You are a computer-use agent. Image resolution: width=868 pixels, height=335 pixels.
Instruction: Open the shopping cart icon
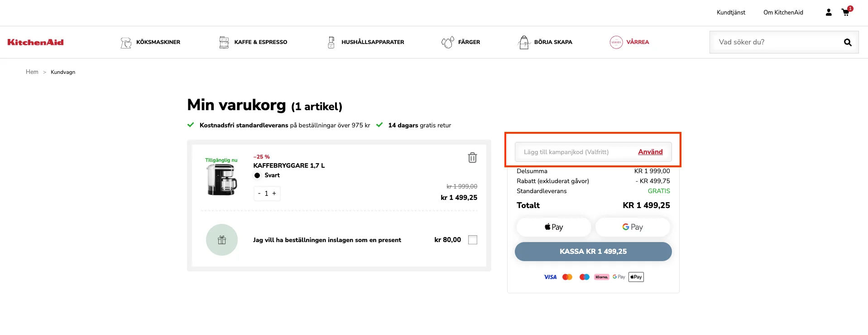click(846, 12)
